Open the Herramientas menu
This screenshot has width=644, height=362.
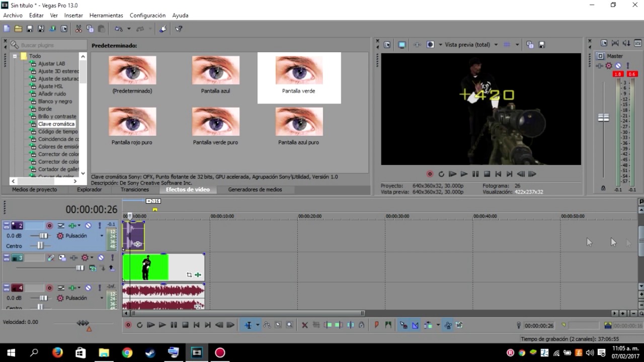(x=106, y=16)
